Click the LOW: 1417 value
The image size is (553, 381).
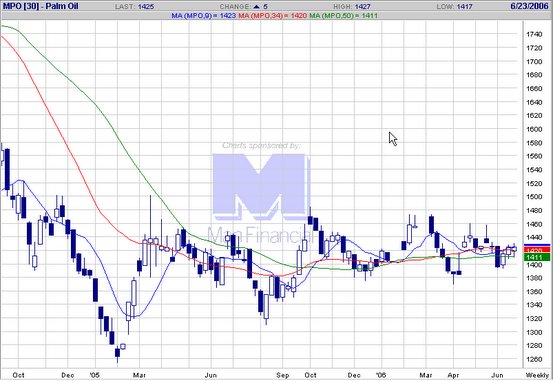pos(454,6)
